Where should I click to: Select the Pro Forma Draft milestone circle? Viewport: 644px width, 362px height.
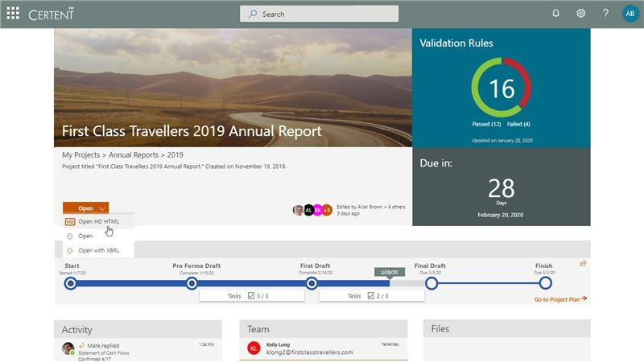[x=192, y=283]
